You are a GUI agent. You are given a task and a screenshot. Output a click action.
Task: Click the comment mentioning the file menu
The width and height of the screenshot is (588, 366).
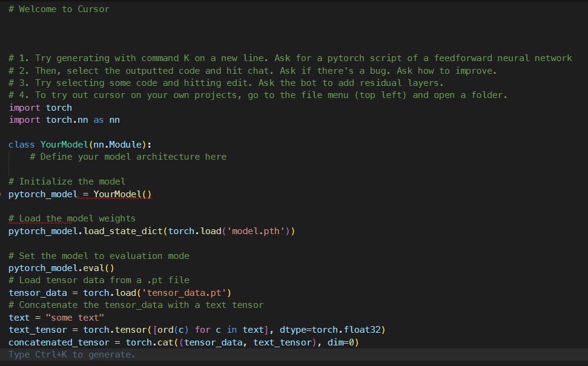pos(259,95)
